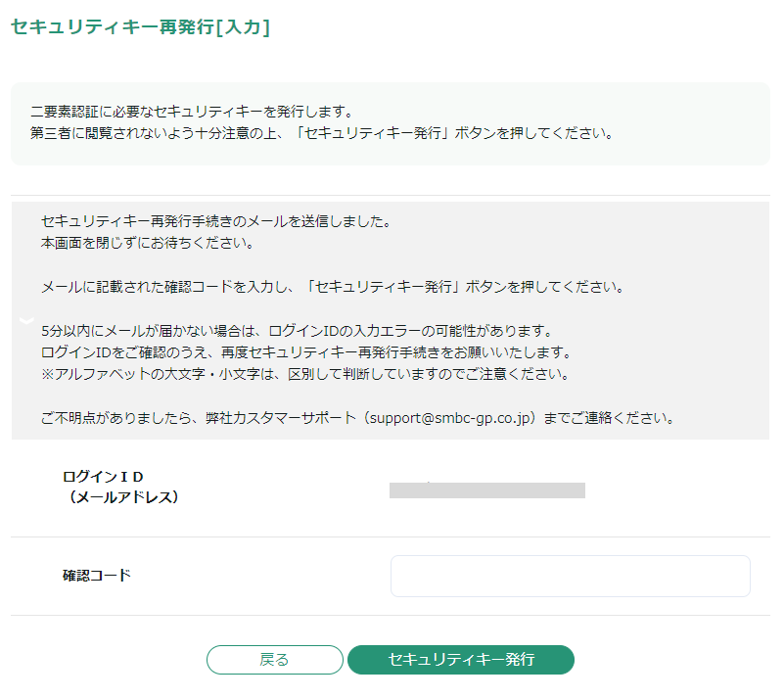The width and height of the screenshot is (784, 699).
Task: Click line starting ログインIDをご確認のうえ
Action: 306,352
